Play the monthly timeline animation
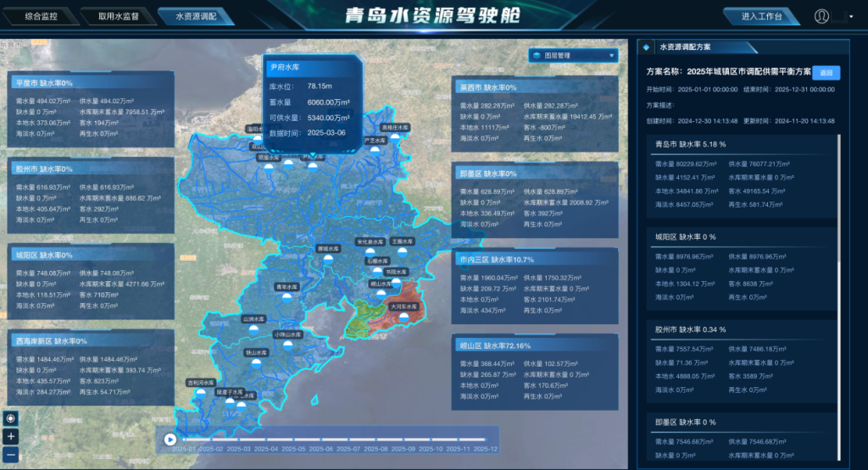 [170, 440]
